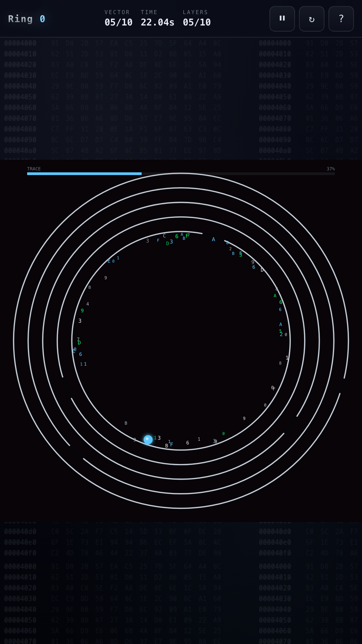Click the TIME 22.04s readout
Image resolution: width=362 pixels, height=644 pixels.
(x=158, y=18)
